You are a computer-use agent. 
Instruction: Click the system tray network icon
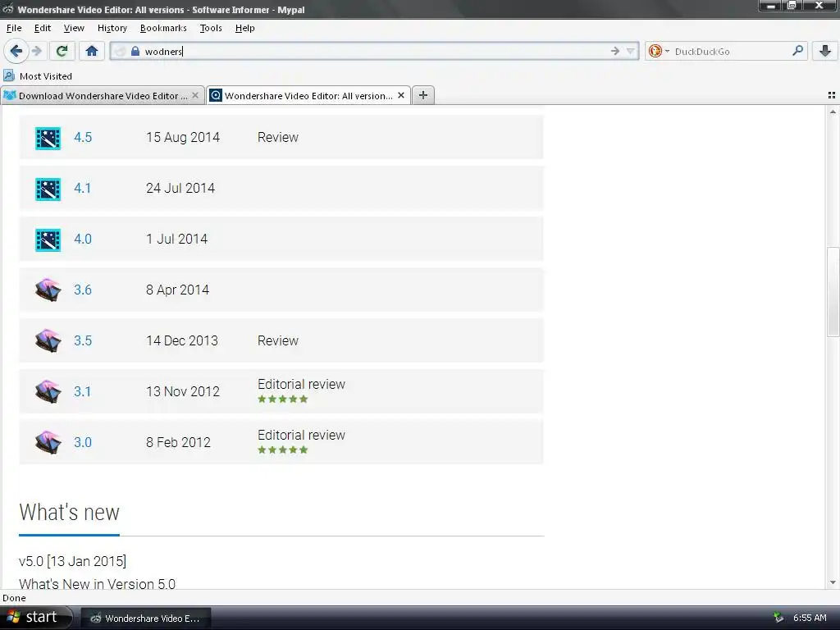pyautogui.click(x=779, y=618)
